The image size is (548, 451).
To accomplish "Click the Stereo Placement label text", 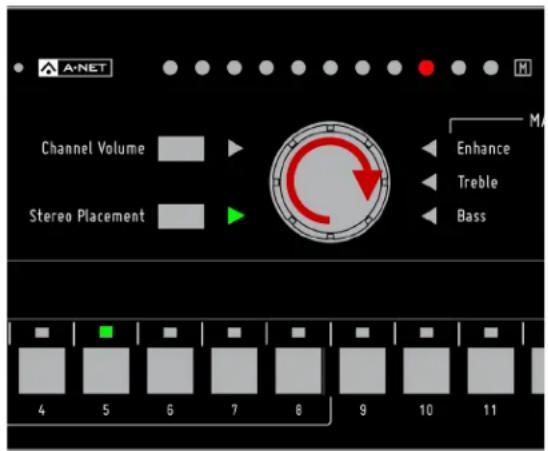I will point(87,216).
